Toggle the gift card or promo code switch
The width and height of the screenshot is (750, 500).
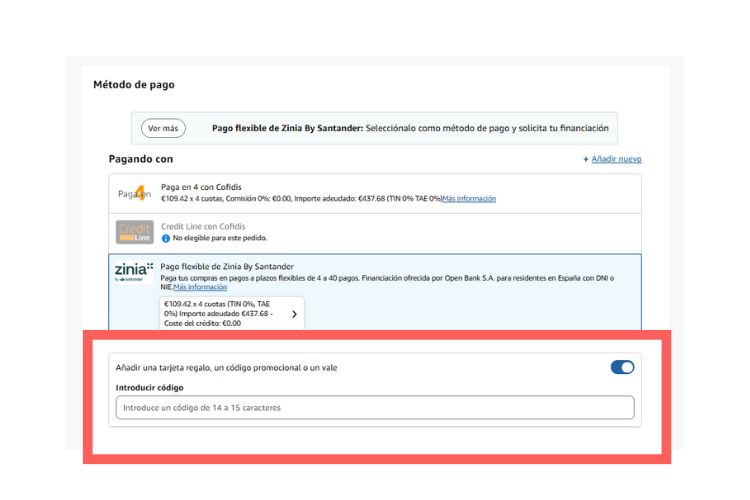pyautogui.click(x=622, y=367)
